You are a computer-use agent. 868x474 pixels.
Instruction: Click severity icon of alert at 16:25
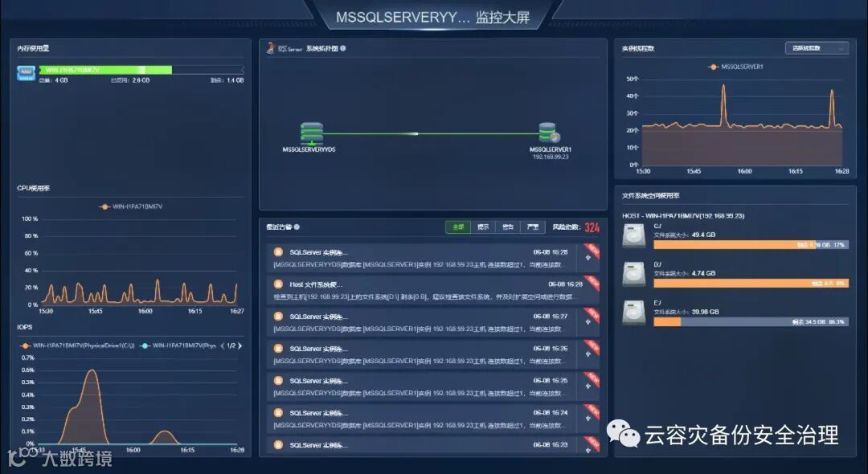pyautogui.click(x=278, y=381)
